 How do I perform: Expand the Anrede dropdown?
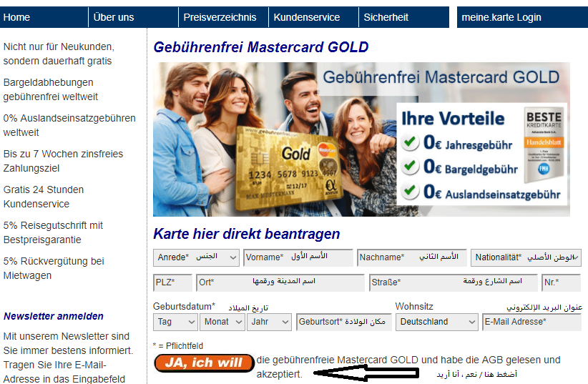point(196,257)
